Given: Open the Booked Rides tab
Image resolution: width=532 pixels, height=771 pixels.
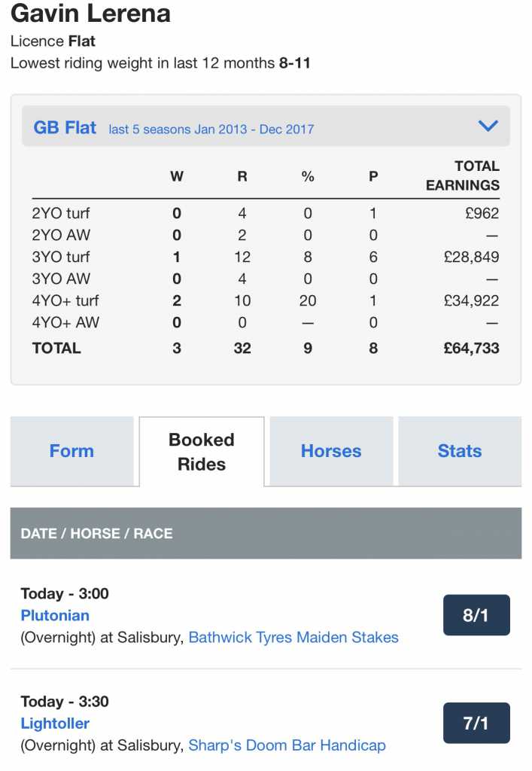Looking at the screenshot, I should click(x=202, y=452).
